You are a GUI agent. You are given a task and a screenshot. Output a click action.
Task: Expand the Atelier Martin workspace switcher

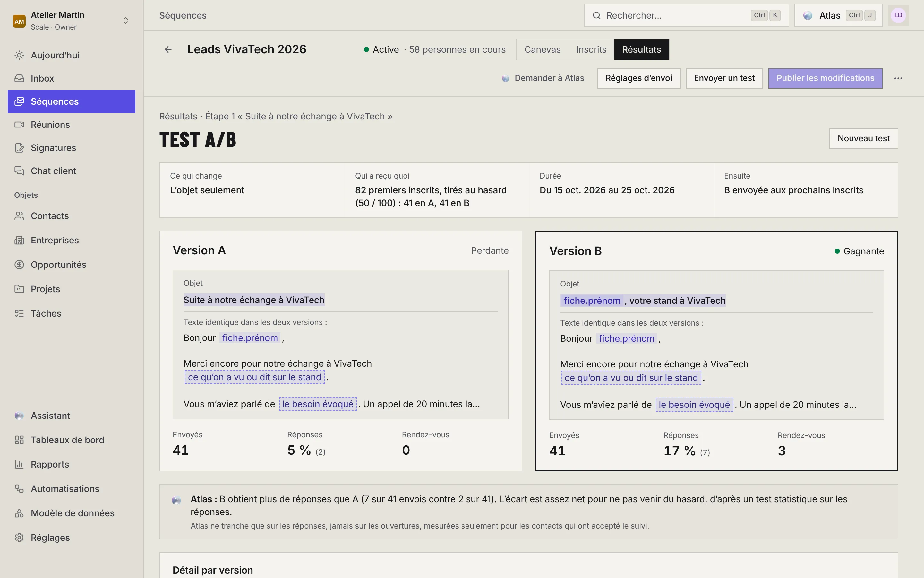126,21
